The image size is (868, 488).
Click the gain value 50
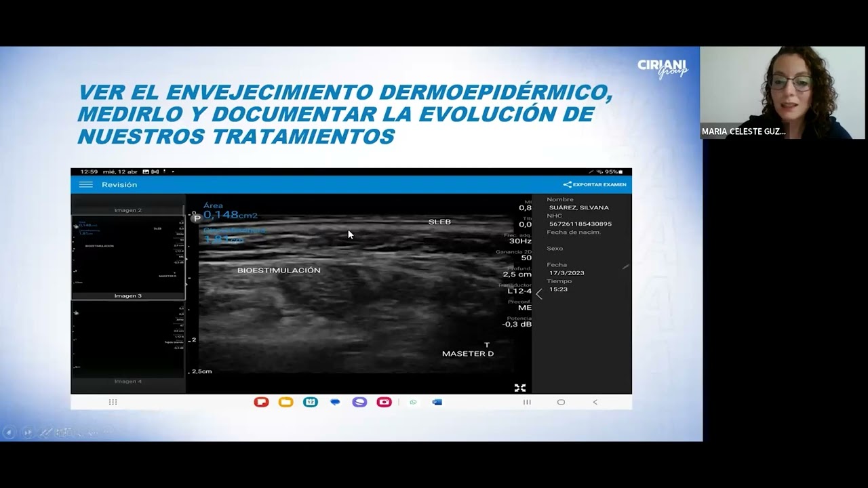(526, 258)
